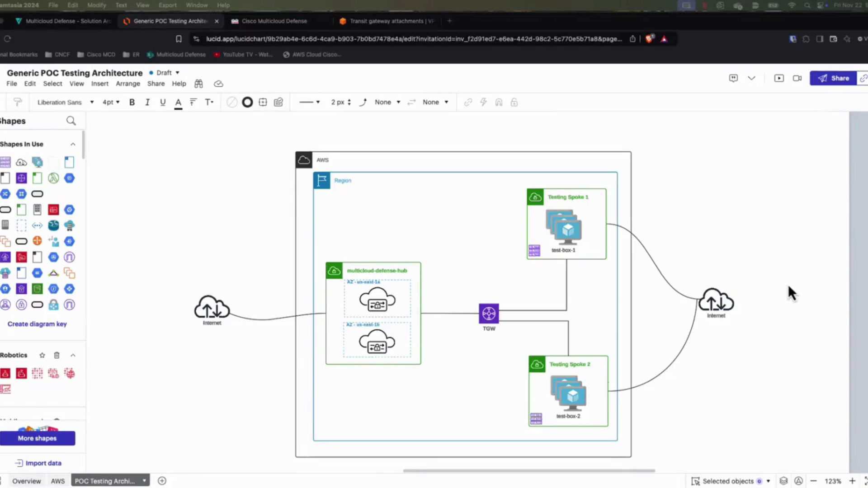Image resolution: width=868 pixels, height=488 pixels.
Task: Open the fill color picker
Action: click(232, 102)
